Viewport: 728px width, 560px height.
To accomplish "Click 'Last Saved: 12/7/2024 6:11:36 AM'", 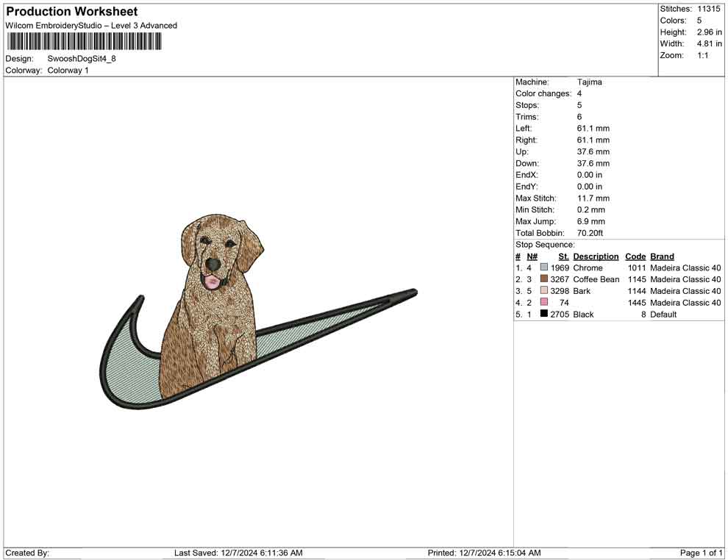I will [238, 553].
